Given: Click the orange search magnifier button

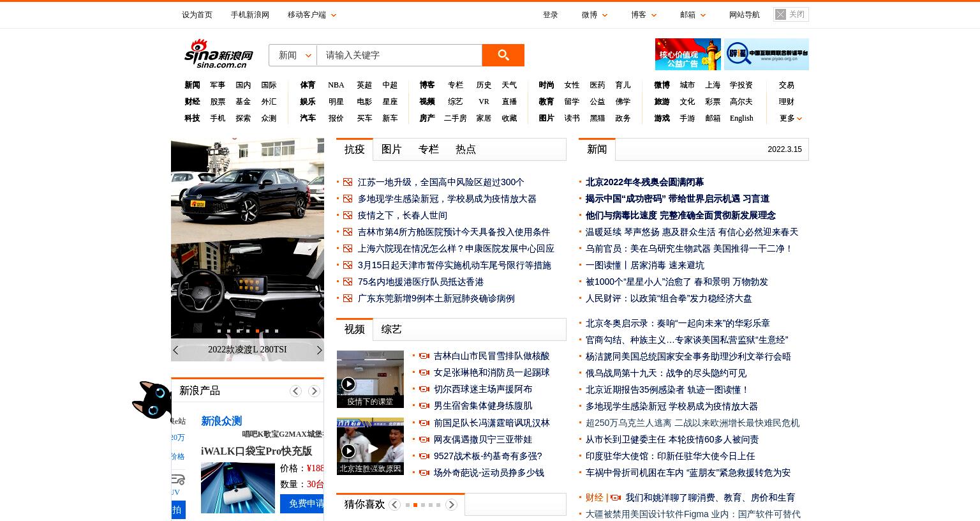Looking at the screenshot, I should click(503, 55).
